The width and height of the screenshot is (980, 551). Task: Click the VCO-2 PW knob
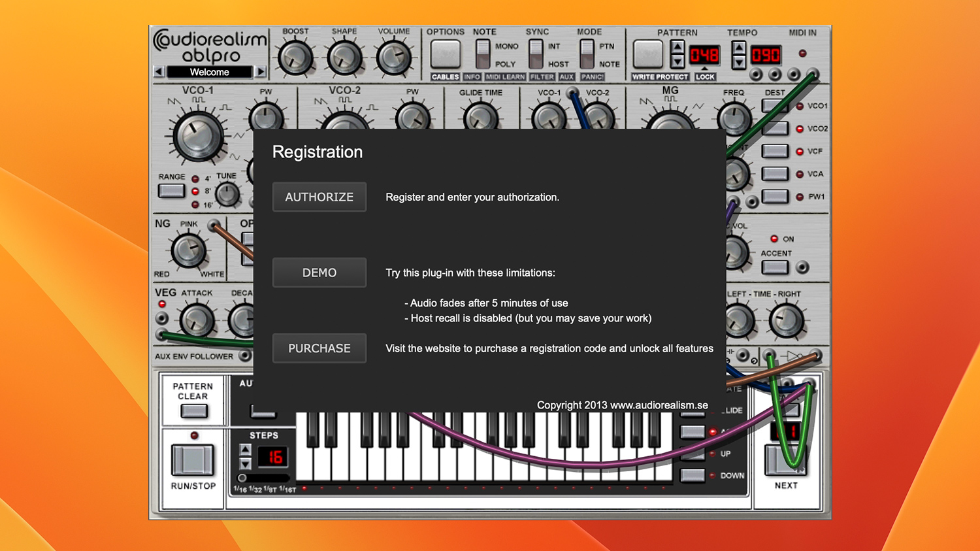[412, 118]
